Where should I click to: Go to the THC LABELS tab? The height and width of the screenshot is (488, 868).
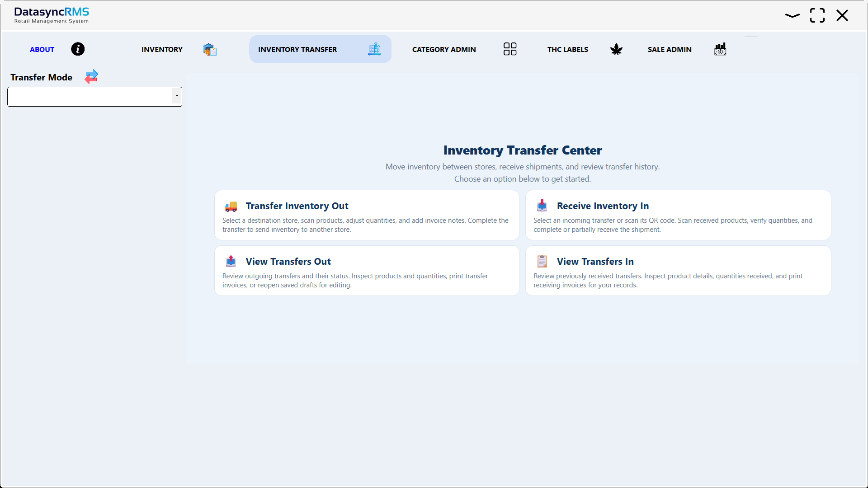(x=568, y=49)
